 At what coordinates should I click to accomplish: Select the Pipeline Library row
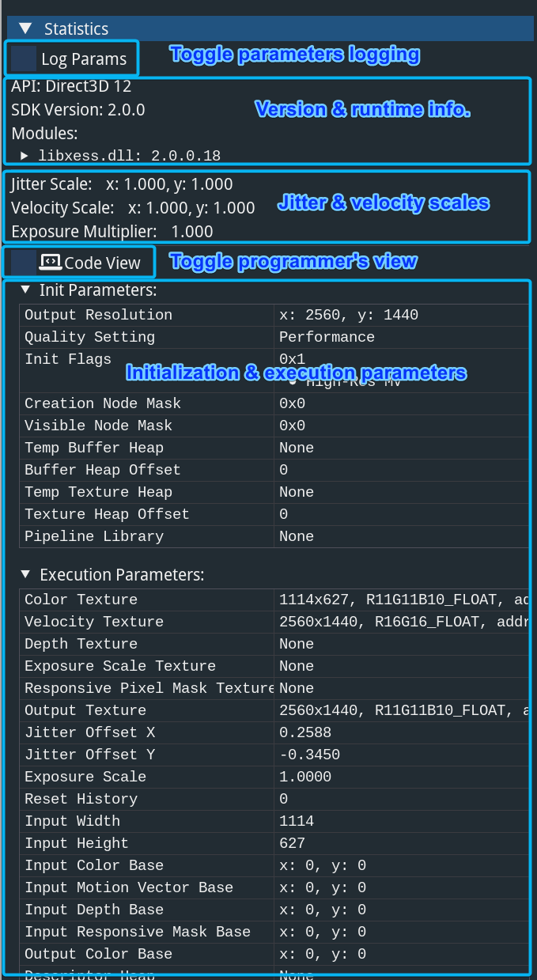tap(94, 536)
